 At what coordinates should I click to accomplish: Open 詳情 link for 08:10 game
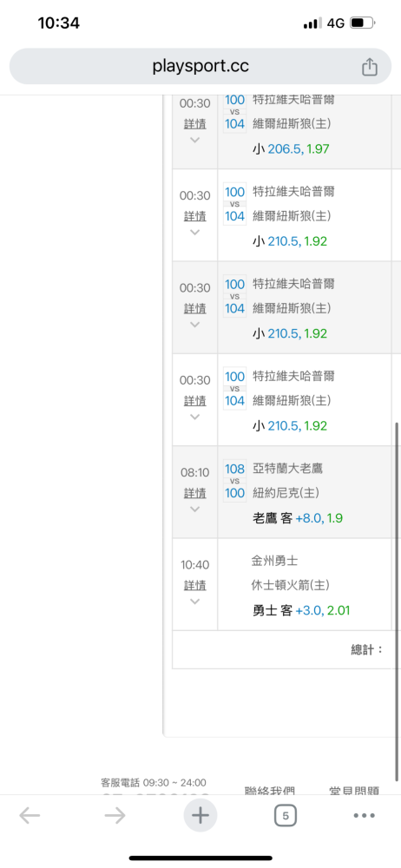(x=195, y=492)
